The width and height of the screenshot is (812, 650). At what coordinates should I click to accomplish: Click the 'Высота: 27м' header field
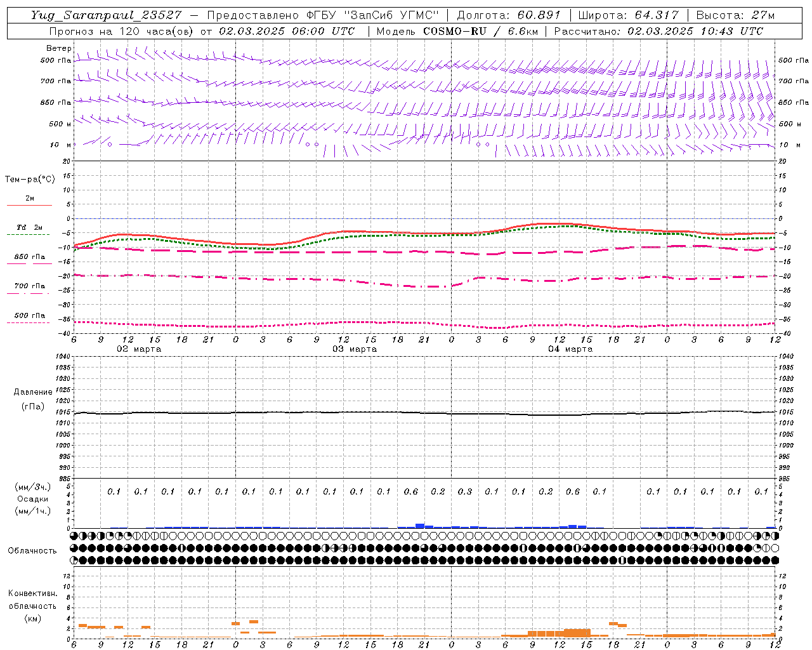click(x=735, y=15)
